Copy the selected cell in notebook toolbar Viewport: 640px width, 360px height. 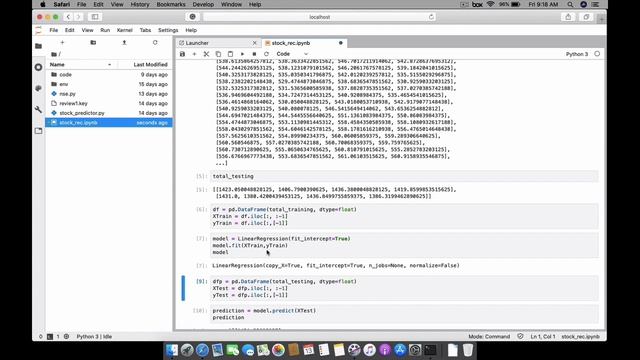point(218,54)
